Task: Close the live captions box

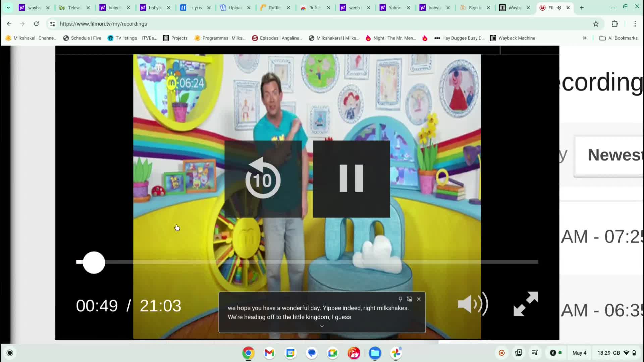Action: tap(418, 299)
